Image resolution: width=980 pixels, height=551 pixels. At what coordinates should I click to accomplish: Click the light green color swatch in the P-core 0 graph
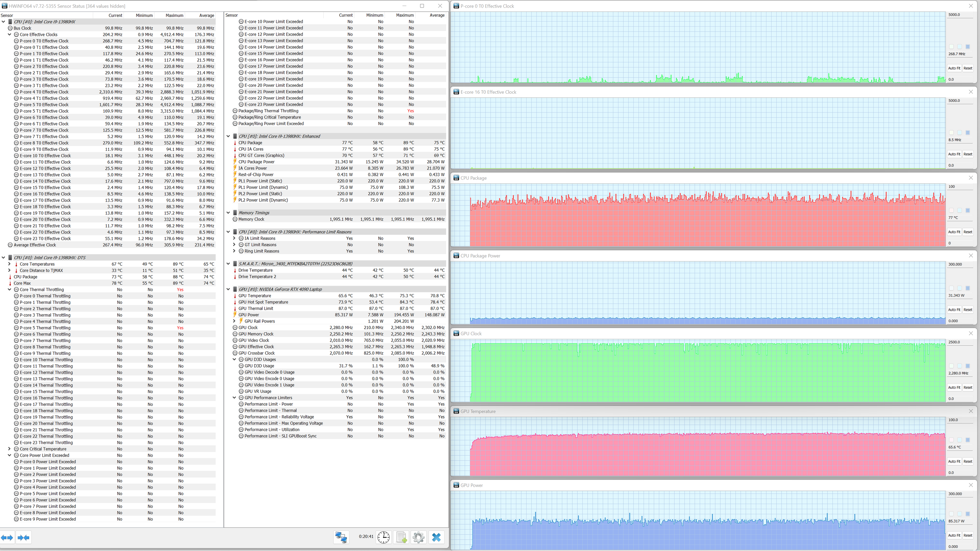coord(952,47)
